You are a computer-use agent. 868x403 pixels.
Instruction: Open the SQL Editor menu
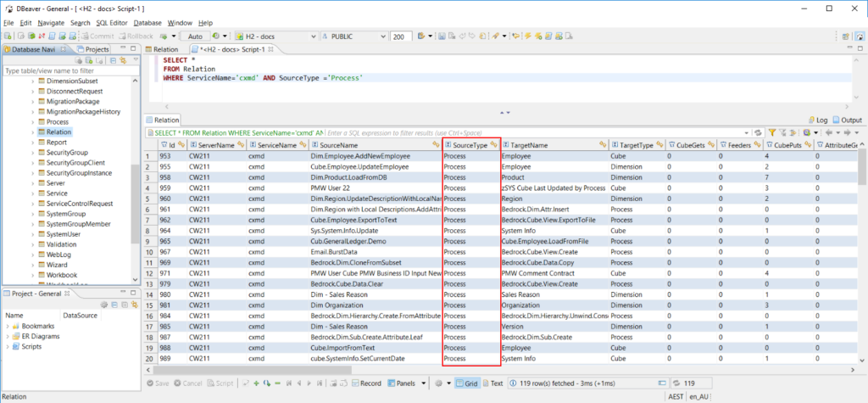[111, 22]
